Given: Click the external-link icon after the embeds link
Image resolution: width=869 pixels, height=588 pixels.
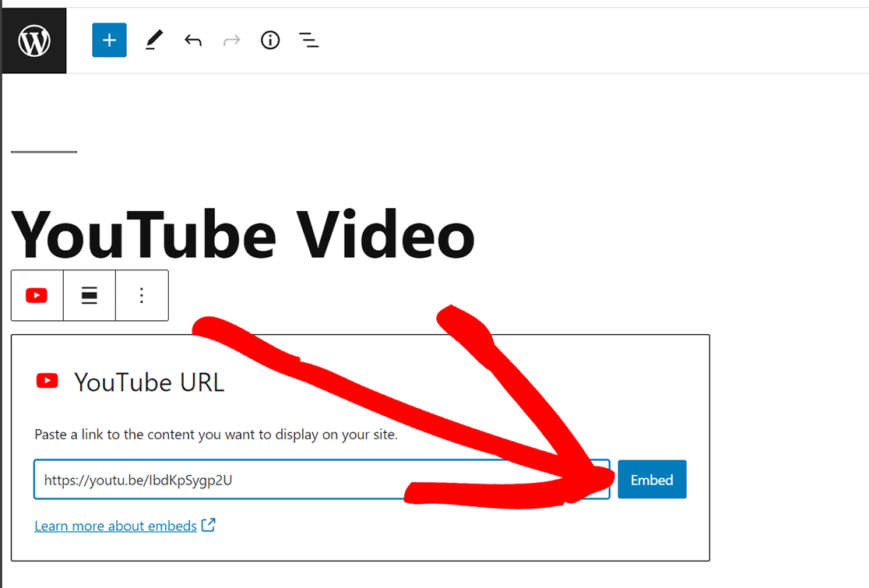Looking at the screenshot, I should (x=208, y=525).
